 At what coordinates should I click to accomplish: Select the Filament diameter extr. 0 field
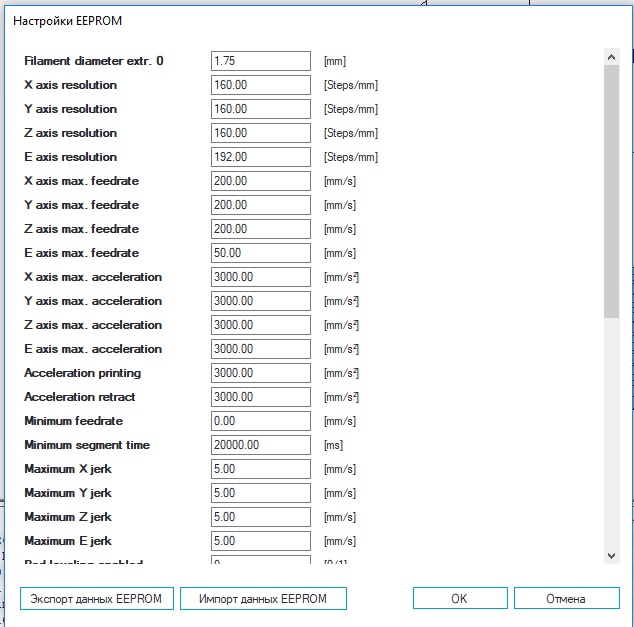click(261, 61)
